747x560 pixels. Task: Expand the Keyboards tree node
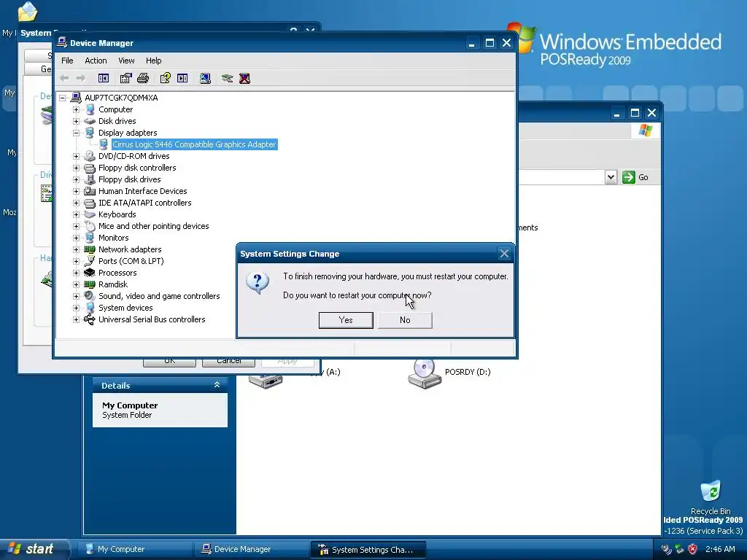pyautogui.click(x=76, y=215)
